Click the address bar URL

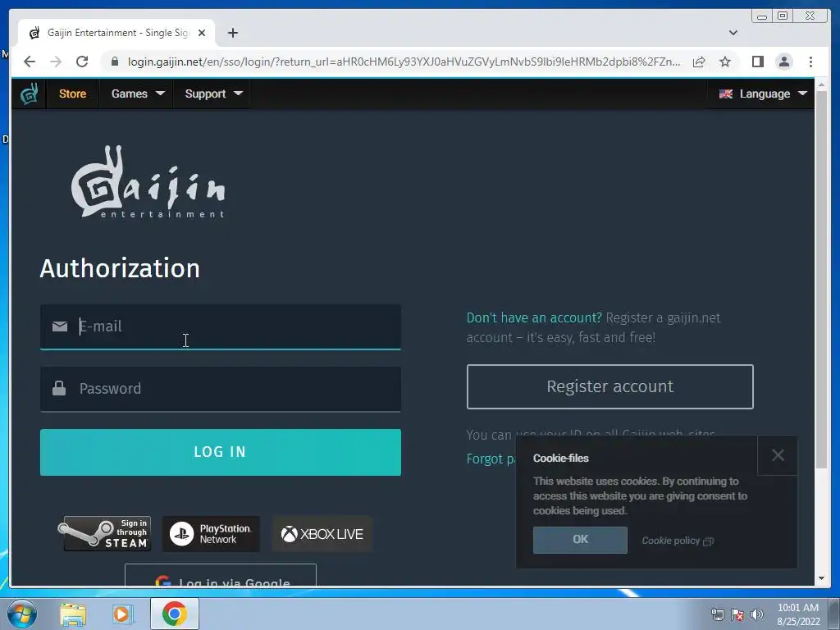[404, 62]
